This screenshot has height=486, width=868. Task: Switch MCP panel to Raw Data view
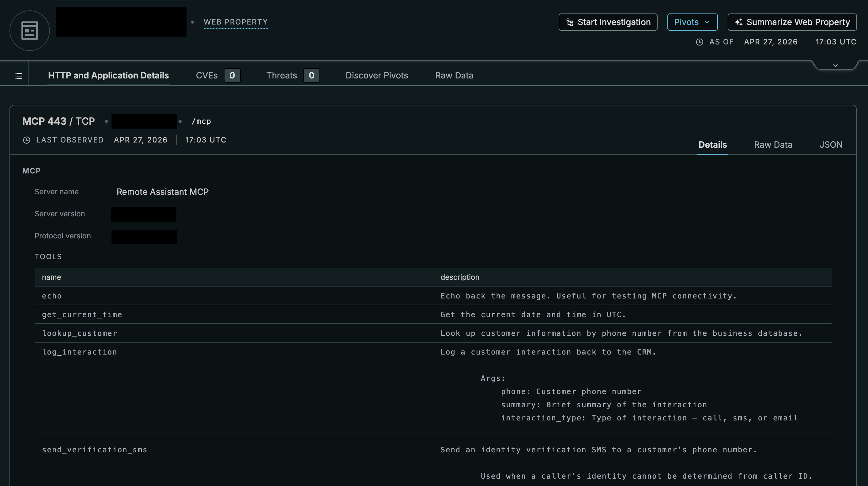[x=773, y=145]
